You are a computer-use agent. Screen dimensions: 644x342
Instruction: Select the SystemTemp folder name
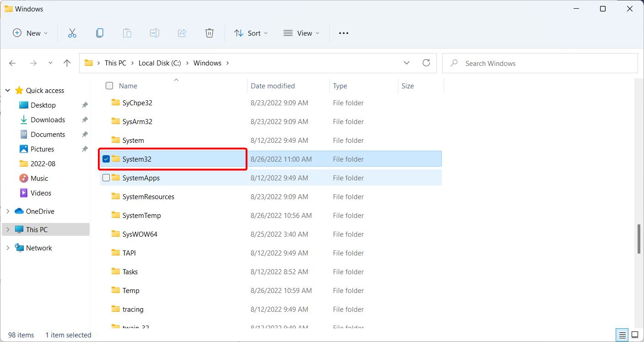point(142,216)
